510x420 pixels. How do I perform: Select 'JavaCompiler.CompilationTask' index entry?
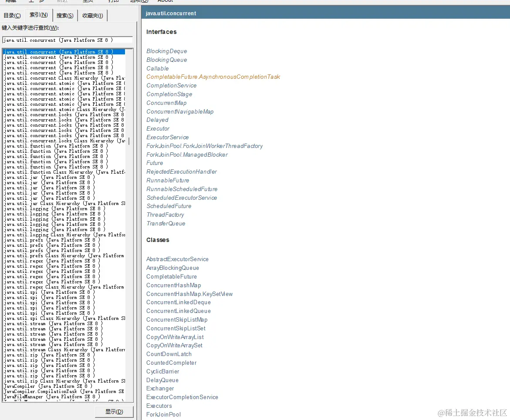64,391
